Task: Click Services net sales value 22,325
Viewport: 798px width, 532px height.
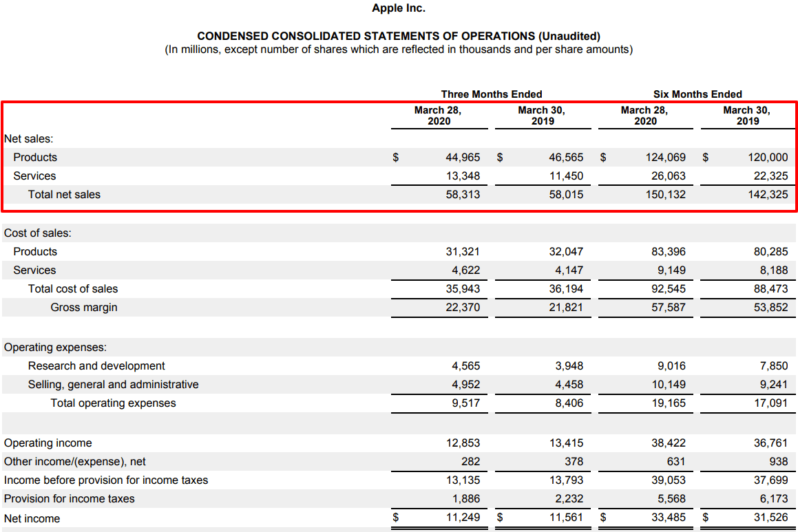Action: point(770,176)
